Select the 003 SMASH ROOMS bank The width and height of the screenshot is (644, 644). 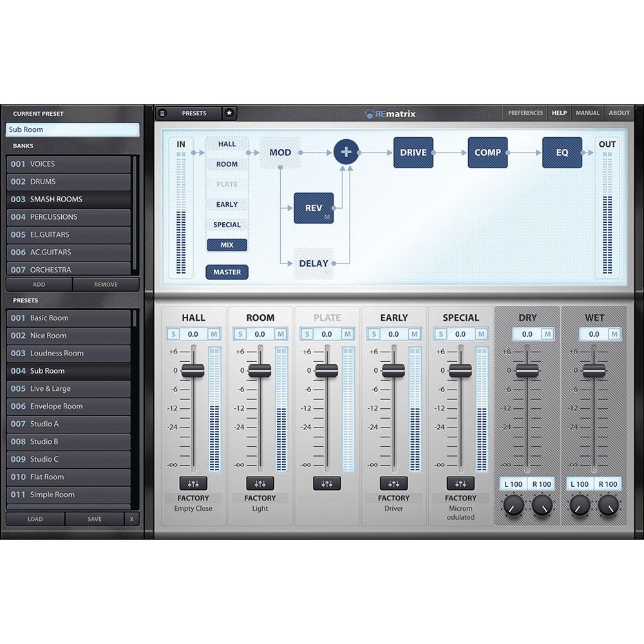[69, 199]
